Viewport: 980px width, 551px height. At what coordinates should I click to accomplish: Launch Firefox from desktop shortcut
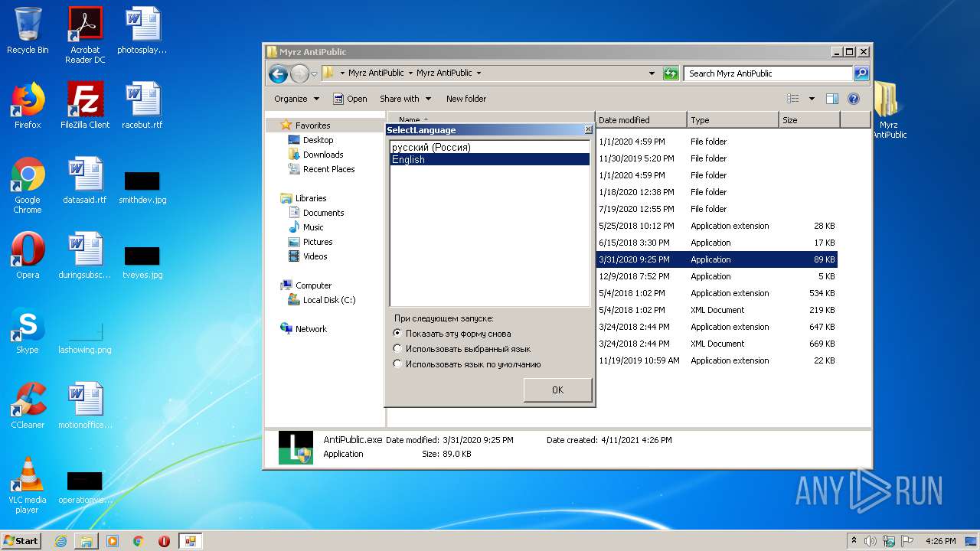[28, 106]
